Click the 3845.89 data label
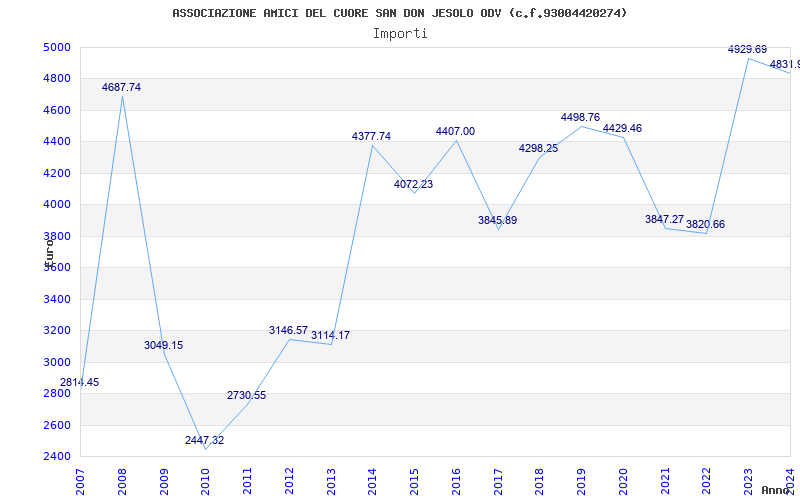Screen dimensions: 800x500 [x=497, y=220]
